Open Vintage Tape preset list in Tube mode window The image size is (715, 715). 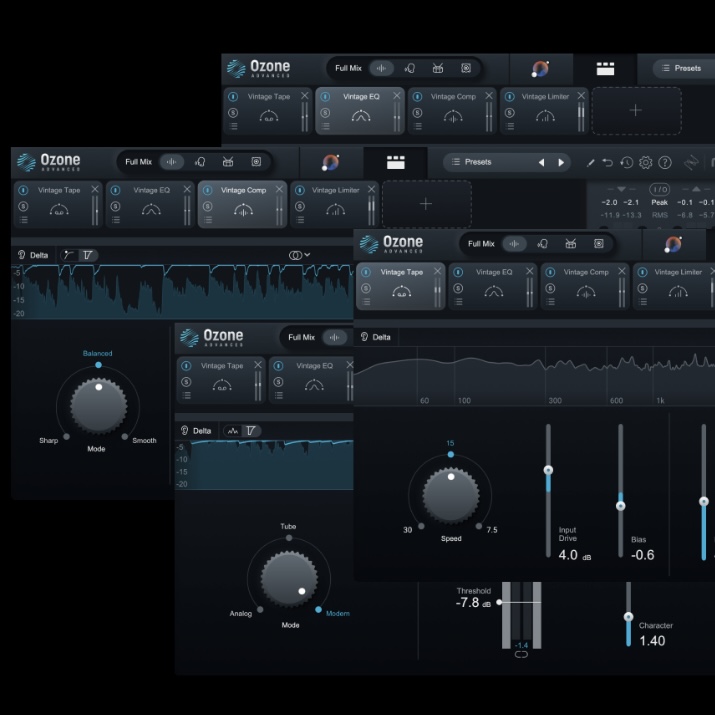pos(186,395)
